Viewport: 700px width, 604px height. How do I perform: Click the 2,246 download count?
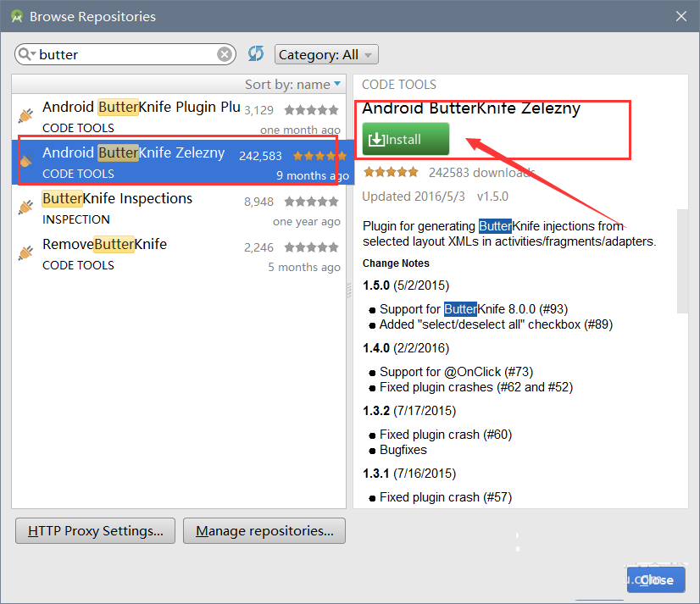point(259,247)
